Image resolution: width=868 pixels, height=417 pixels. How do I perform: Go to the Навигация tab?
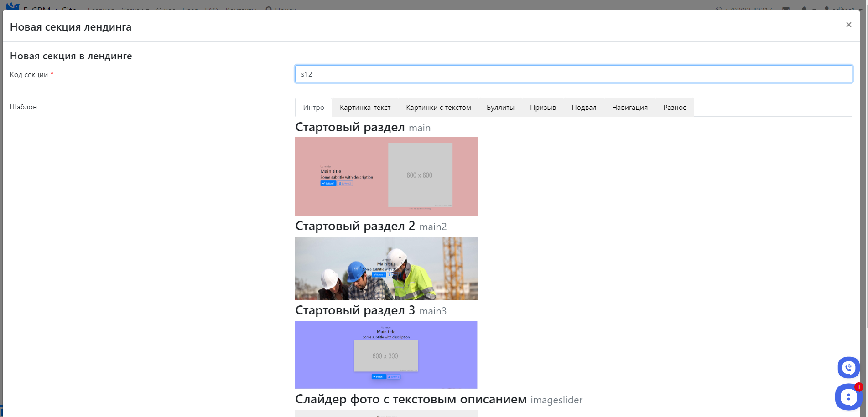[629, 108]
